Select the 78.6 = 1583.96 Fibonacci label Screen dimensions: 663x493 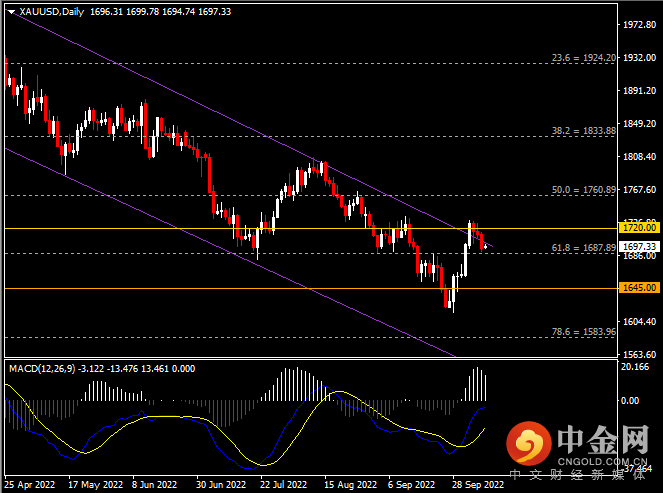584,332
